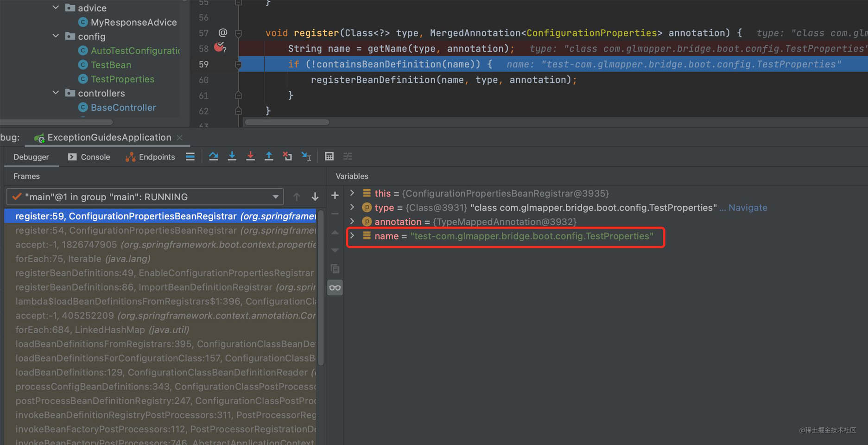Click the Navigate link for type
This screenshot has height=445, width=868.
pos(748,208)
